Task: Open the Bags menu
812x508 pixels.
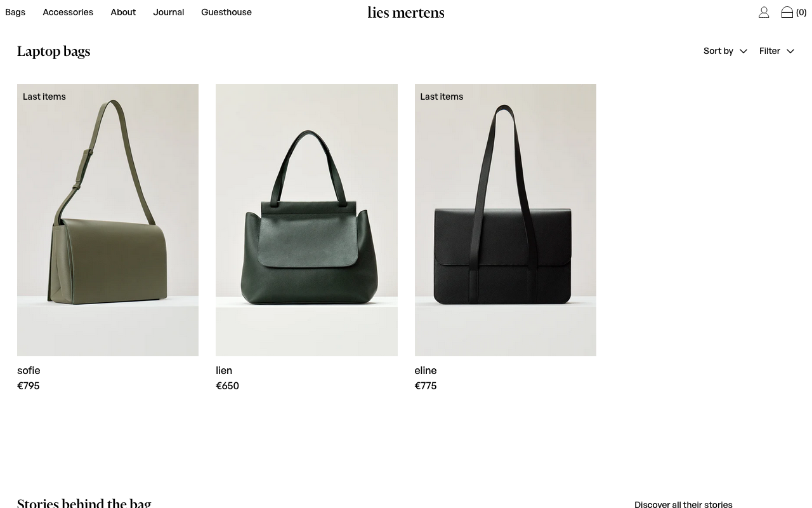Action: (x=15, y=12)
